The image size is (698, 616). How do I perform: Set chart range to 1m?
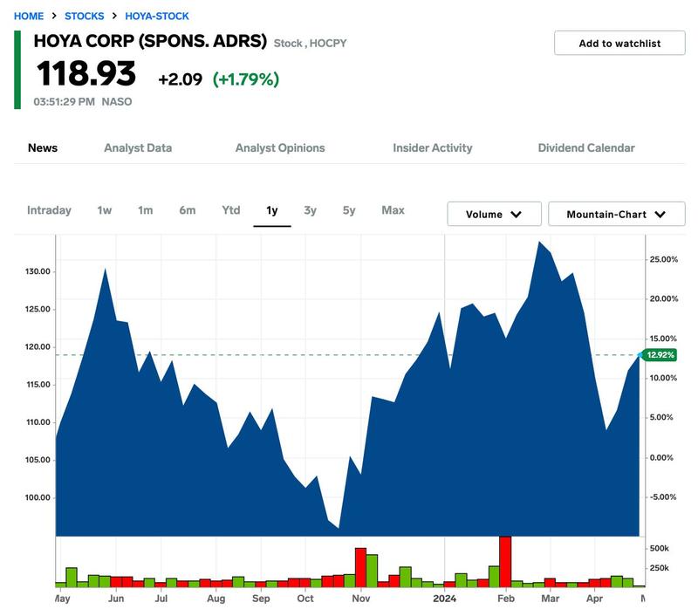(145, 210)
